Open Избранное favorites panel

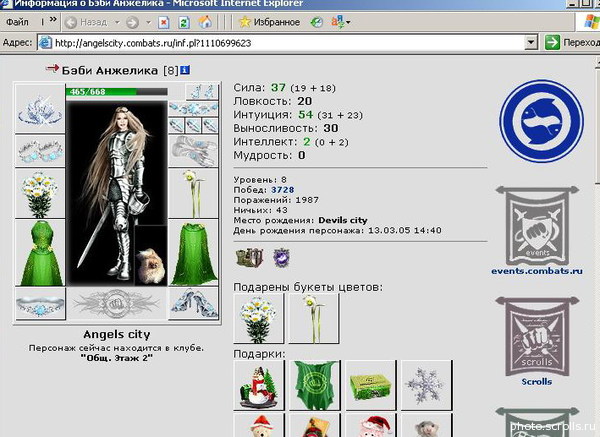(x=269, y=22)
